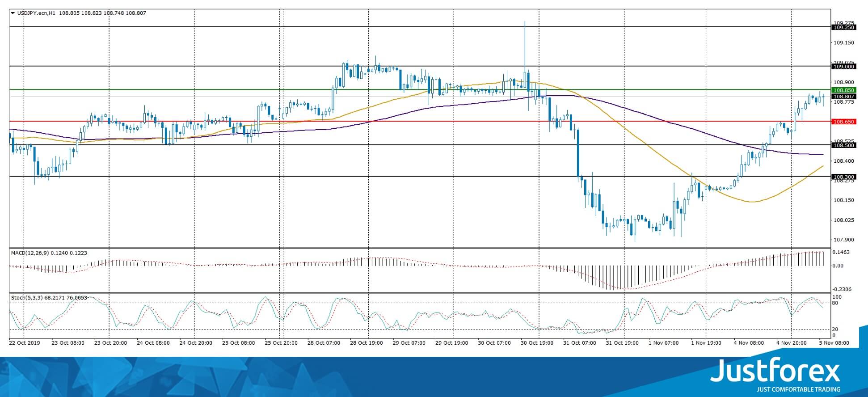Viewport: 868px width, 397px height.
Task: Click the 108.300 level price tag
Action: [x=843, y=177]
